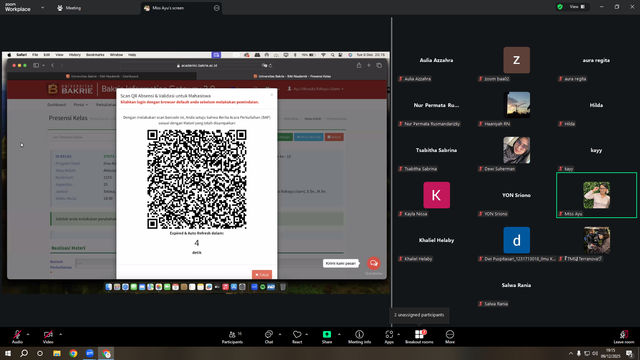This screenshot has width=640, height=360.
Task: Select Haaniyah RN video thumbnail
Action: click(516, 105)
